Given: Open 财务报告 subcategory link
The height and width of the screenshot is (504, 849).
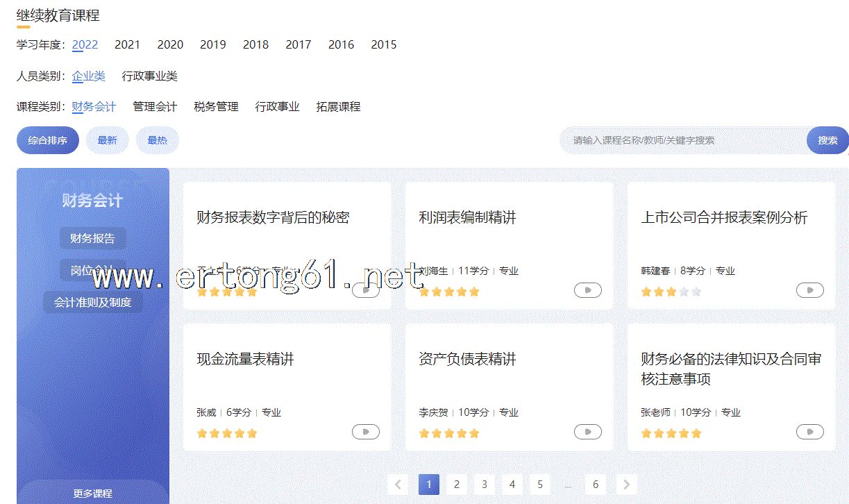Looking at the screenshot, I should click(92, 238).
